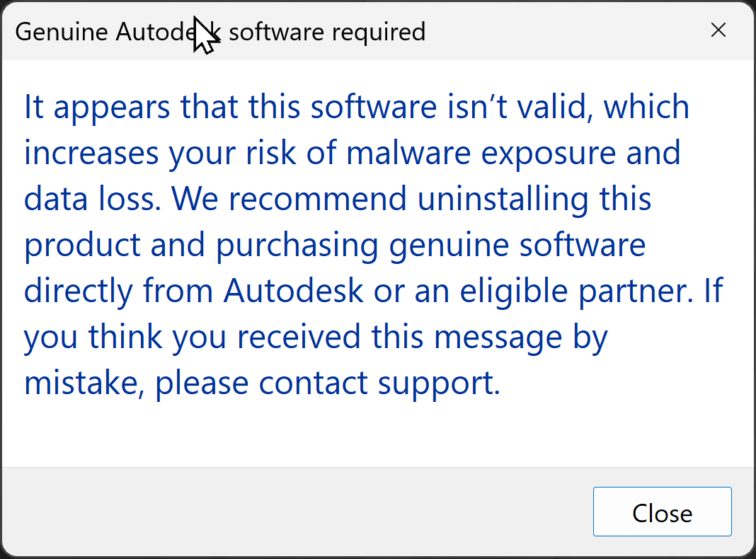Click the "eligible partner" phrase
This screenshot has width=756, height=559.
(572, 291)
